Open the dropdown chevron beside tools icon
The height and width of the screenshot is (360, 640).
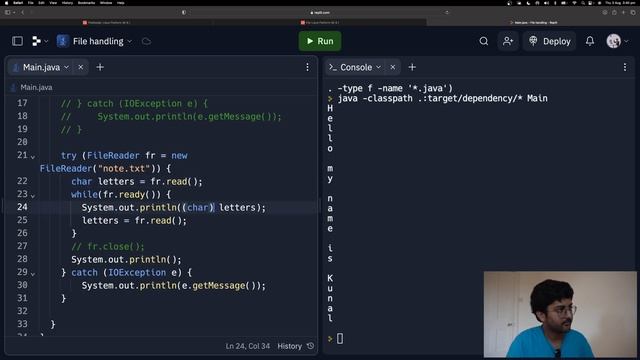tap(46, 41)
